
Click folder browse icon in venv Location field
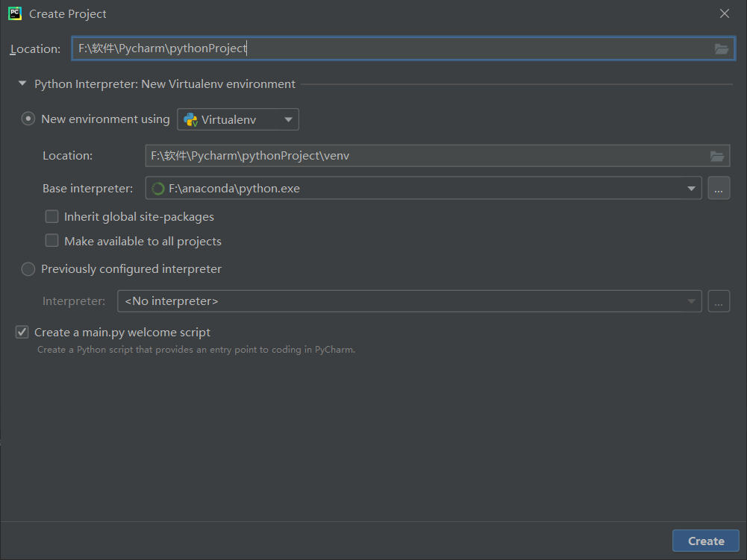[716, 156]
